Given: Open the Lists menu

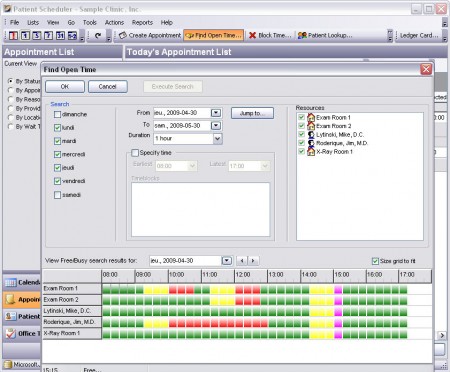Looking at the screenshot, I should (x=33, y=23).
